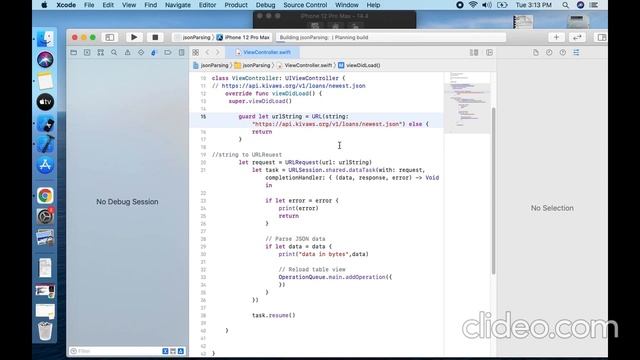The width and height of the screenshot is (640, 360).
Task: Click the minimap code overview
Action: click(x=467, y=103)
